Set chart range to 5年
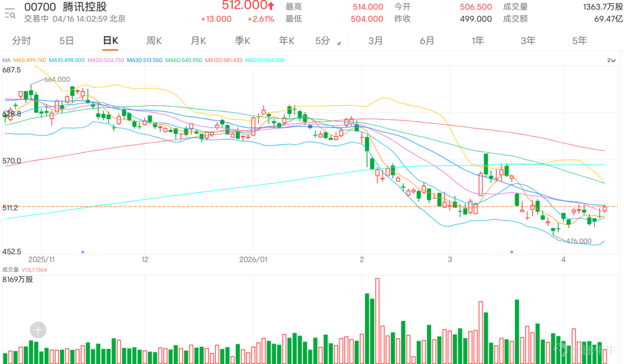The image size is (624, 364). coord(580,41)
